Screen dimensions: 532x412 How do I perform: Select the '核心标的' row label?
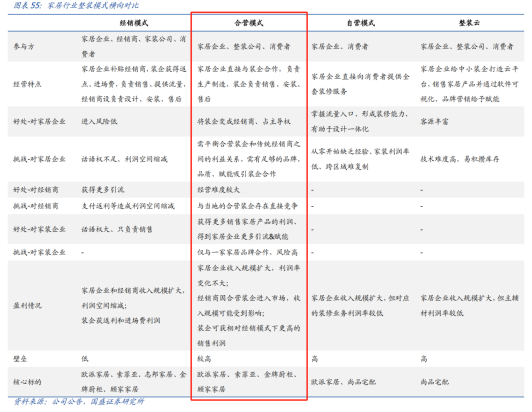click(27, 382)
